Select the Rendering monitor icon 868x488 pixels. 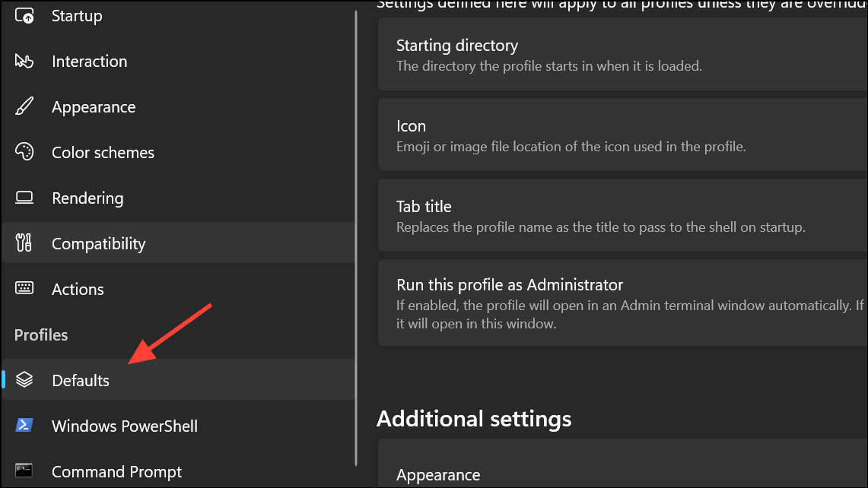tap(24, 198)
